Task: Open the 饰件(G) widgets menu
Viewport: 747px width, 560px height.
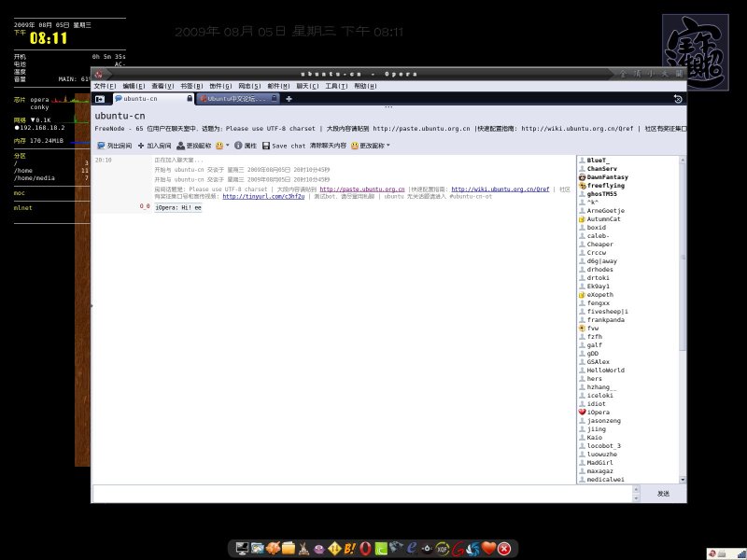Action: [x=220, y=86]
